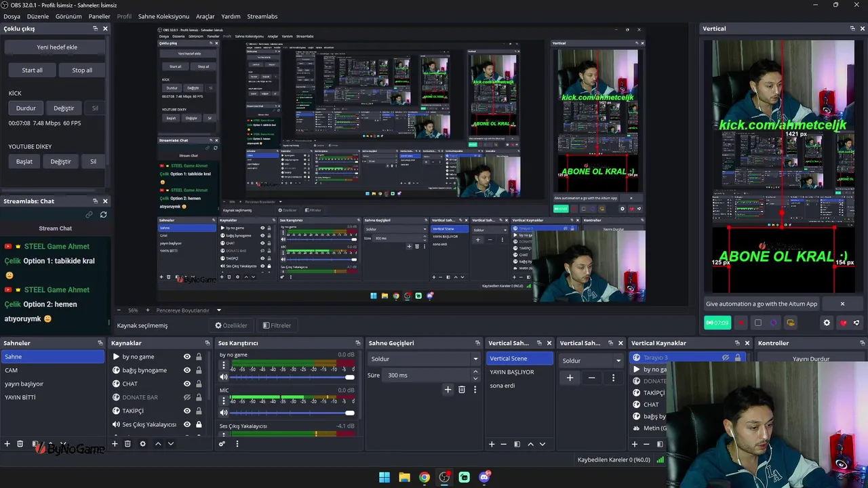868x488 pixels.
Task: Open Ses Karıştırıcı panel options menu
Action: point(237,444)
